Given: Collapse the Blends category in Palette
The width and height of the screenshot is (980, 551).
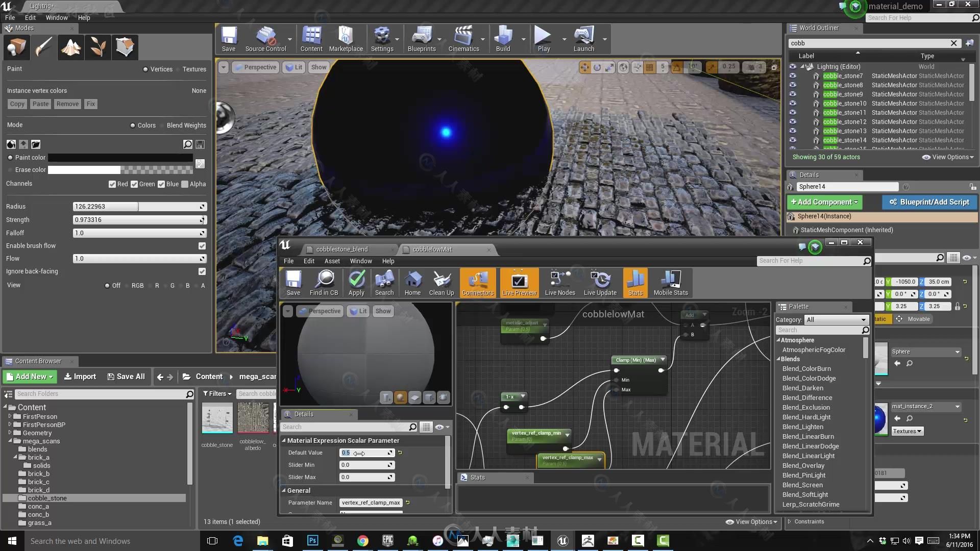Looking at the screenshot, I should pos(779,359).
